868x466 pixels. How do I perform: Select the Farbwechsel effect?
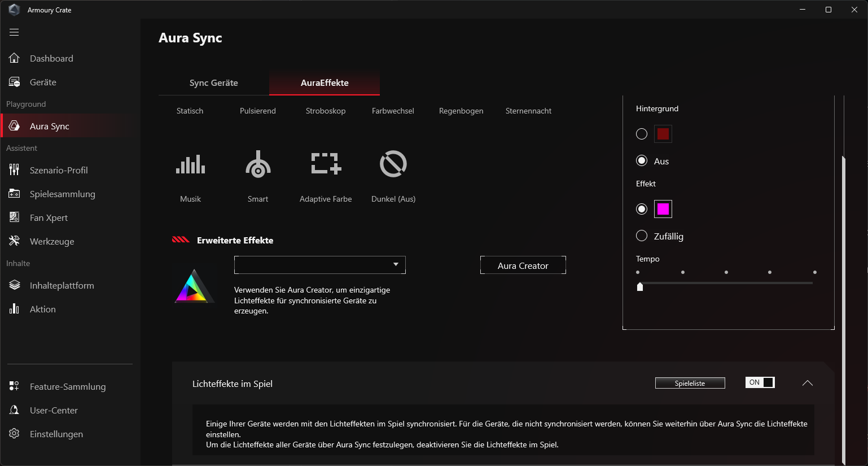click(393, 111)
